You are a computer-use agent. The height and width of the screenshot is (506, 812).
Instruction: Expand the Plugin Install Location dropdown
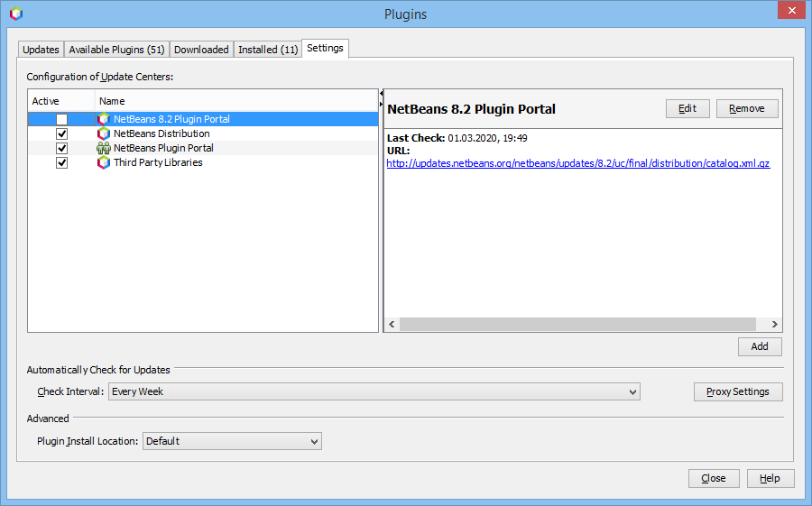click(x=232, y=441)
